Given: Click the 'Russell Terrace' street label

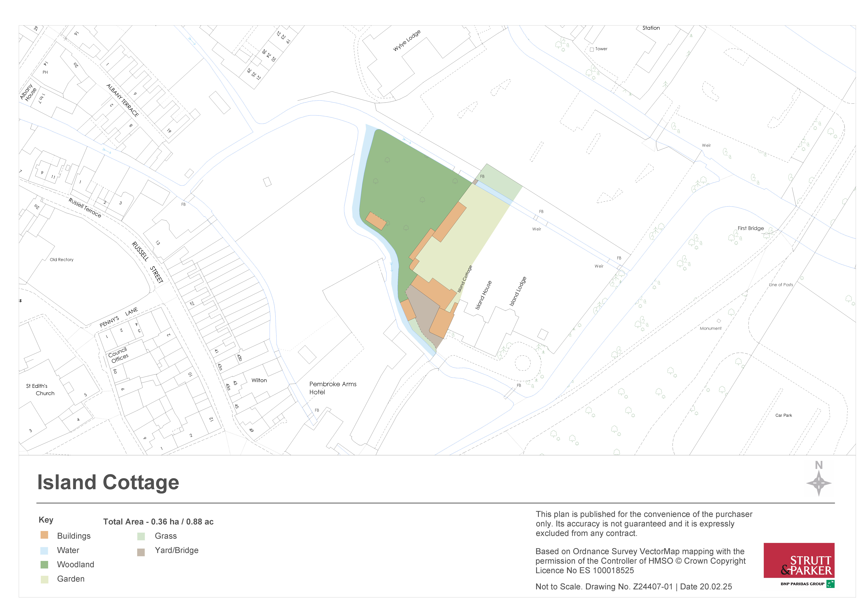Looking at the screenshot, I should tap(85, 208).
